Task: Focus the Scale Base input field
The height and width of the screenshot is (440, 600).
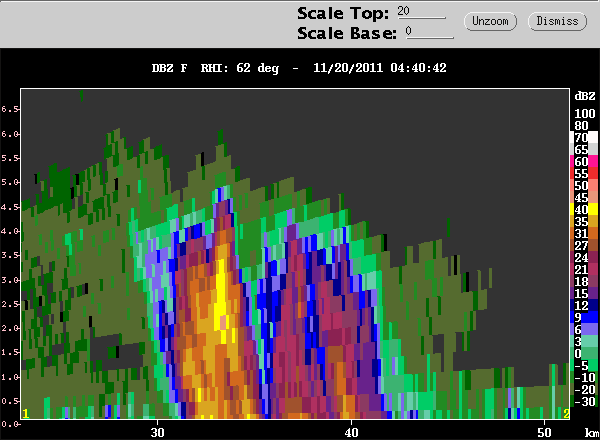Action: point(430,32)
